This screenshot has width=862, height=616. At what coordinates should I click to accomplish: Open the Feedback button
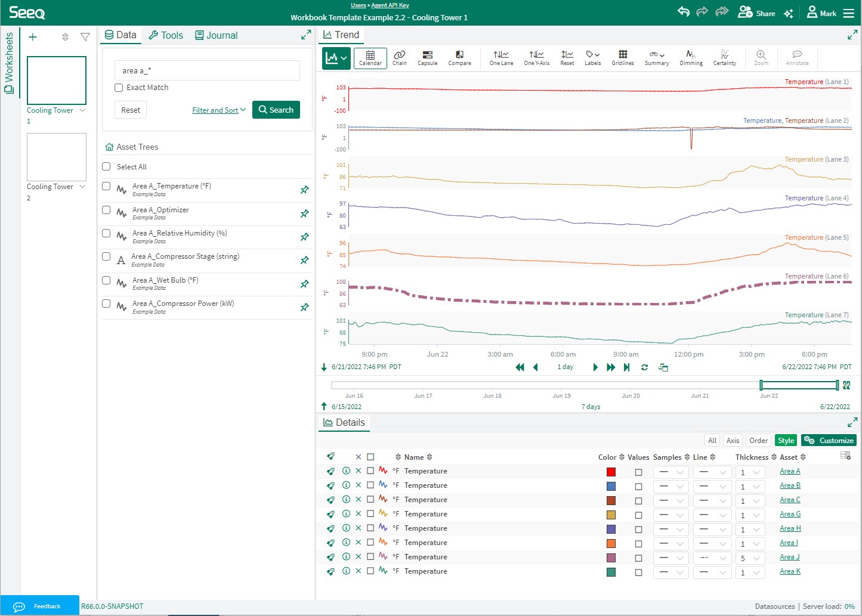coord(40,606)
